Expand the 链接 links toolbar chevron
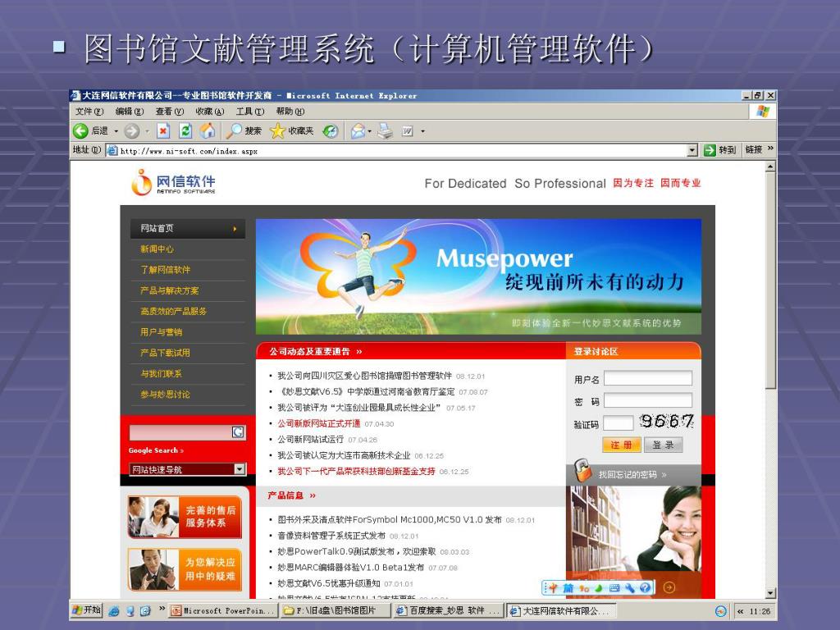This screenshot has width=840, height=630. (770, 148)
